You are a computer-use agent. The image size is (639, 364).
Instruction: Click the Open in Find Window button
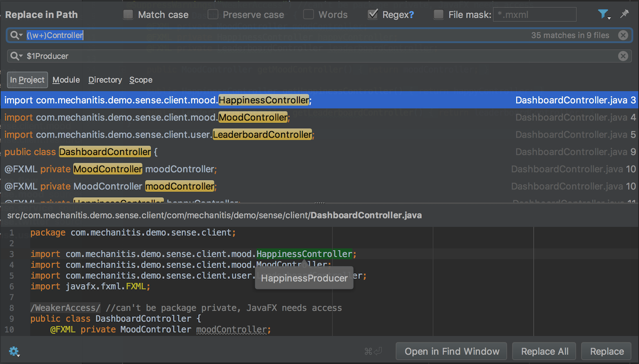[452, 351]
